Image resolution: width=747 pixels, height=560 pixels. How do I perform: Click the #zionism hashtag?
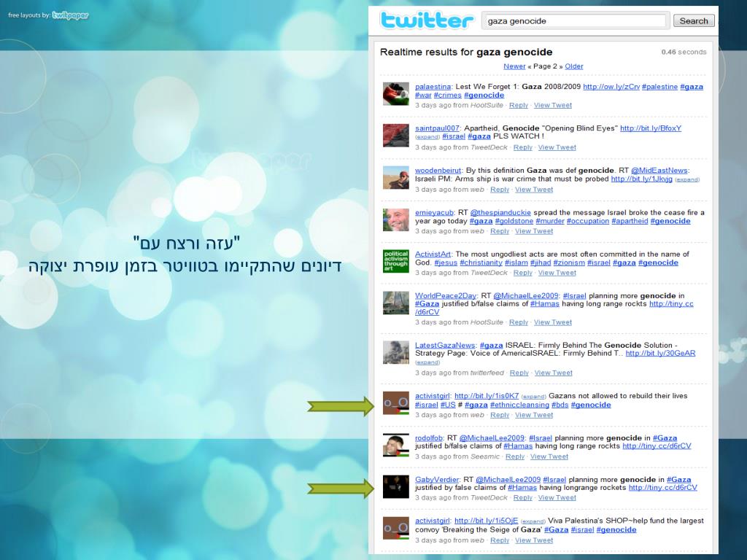point(569,262)
